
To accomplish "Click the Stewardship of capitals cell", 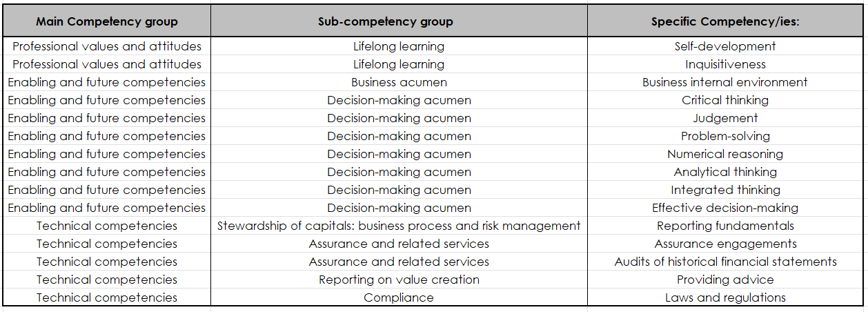I will [399, 226].
